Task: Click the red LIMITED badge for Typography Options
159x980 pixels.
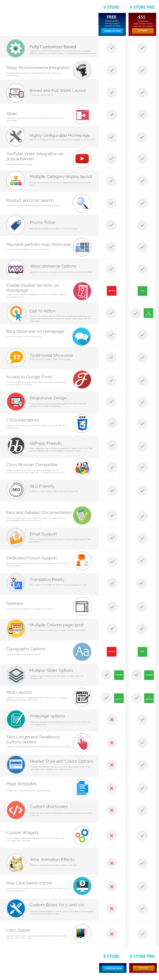Action: click(111, 652)
